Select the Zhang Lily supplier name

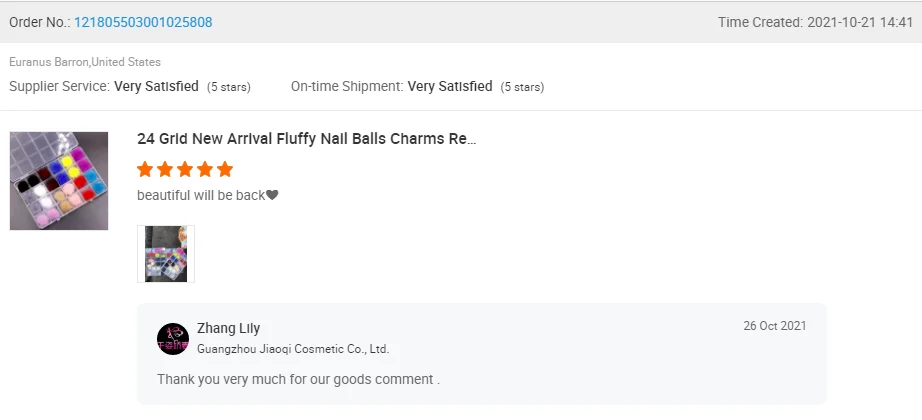pyautogui.click(x=228, y=328)
